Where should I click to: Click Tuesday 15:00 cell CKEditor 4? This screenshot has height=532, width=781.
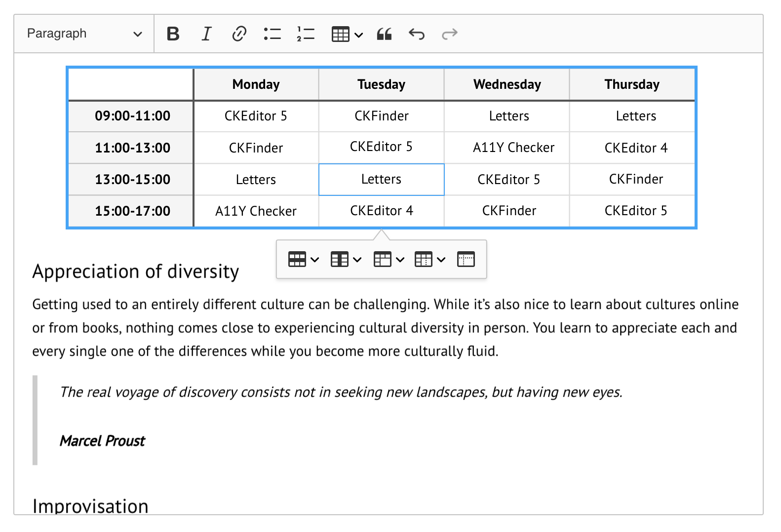click(382, 211)
